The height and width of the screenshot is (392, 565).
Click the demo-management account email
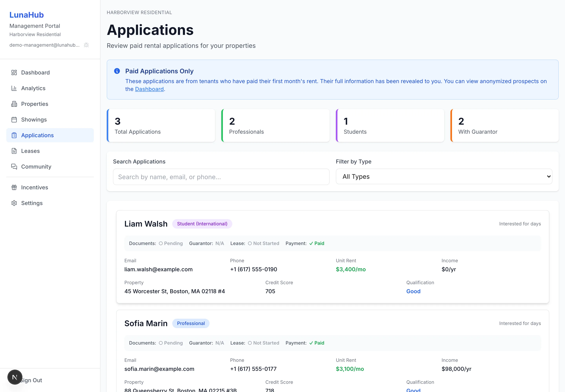[x=45, y=45]
